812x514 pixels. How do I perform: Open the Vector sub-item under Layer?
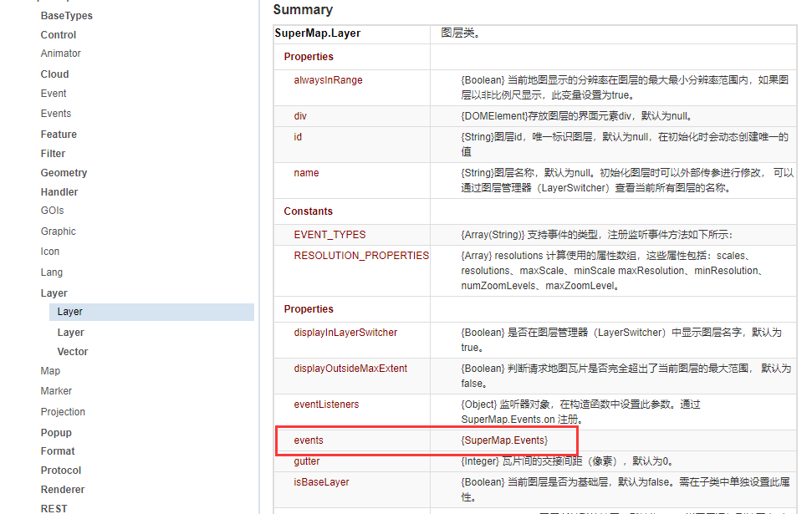(x=73, y=352)
